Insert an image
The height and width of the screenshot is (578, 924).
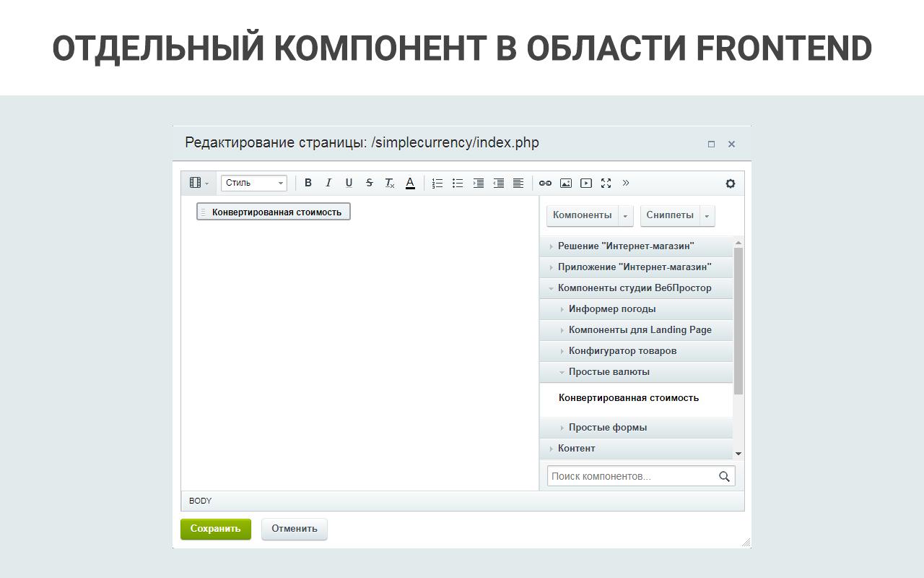[x=566, y=183]
